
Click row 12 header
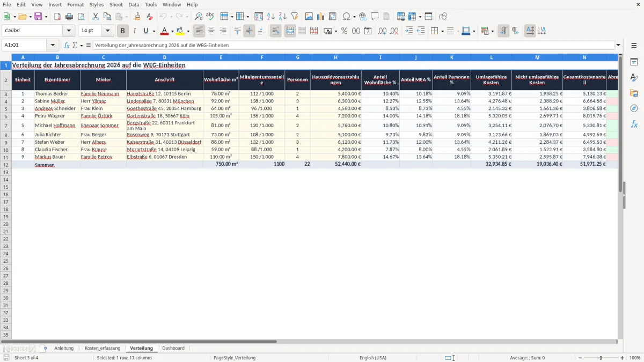(6, 165)
